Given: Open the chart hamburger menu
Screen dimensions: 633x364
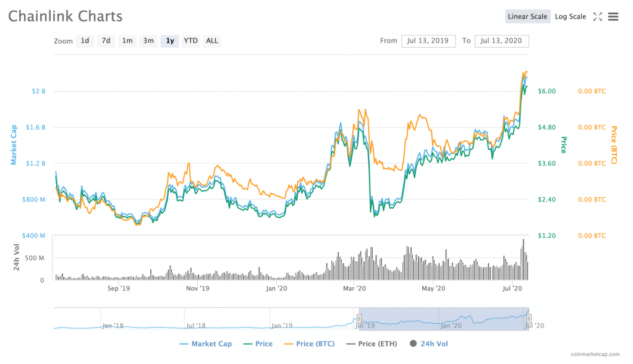Looking at the screenshot, I should [x=613, y=17].
